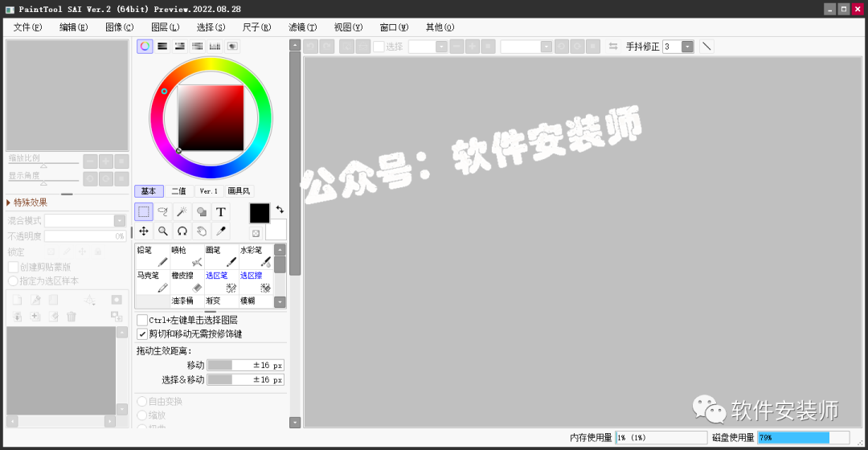Choose the 画笔 brush tool

pos(221,256)
